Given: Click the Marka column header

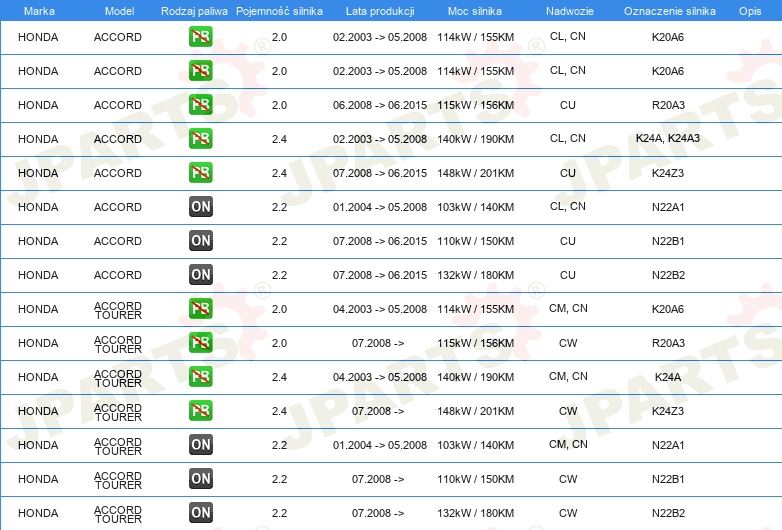Looking at the screenshot, I should coord(39,11).
